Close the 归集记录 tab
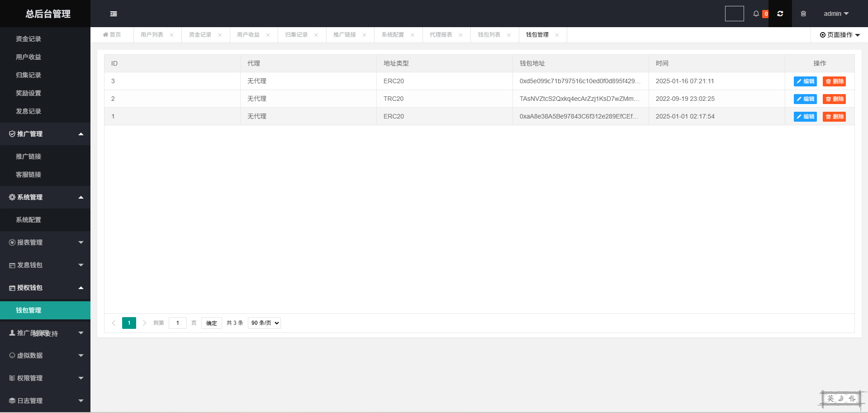This screenshot has width=868, height=413. [x=316, y=35]
